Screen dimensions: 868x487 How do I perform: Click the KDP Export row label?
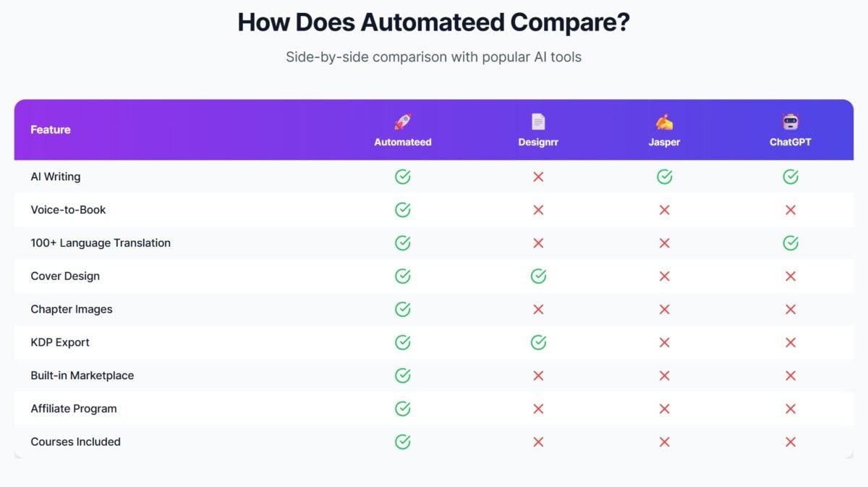coord(60,342)
